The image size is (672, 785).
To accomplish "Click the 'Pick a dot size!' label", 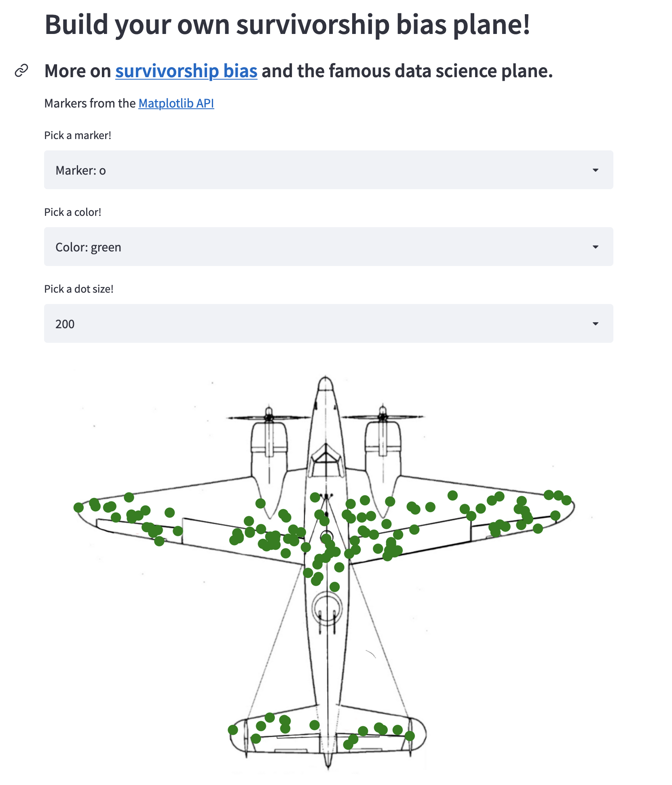I will [79, 289].
